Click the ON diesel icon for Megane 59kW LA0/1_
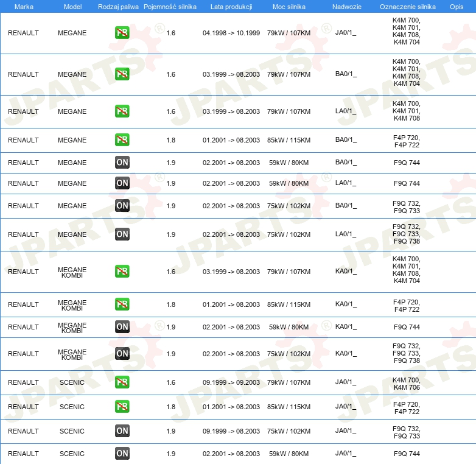The image size is (476, 464). point(122,183)
